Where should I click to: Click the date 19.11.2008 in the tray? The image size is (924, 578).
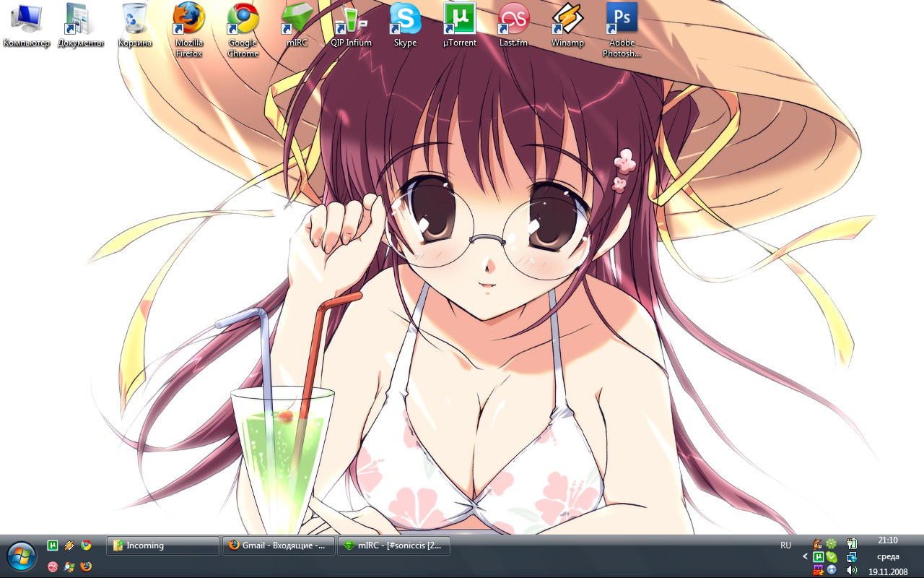click(888, 571)
